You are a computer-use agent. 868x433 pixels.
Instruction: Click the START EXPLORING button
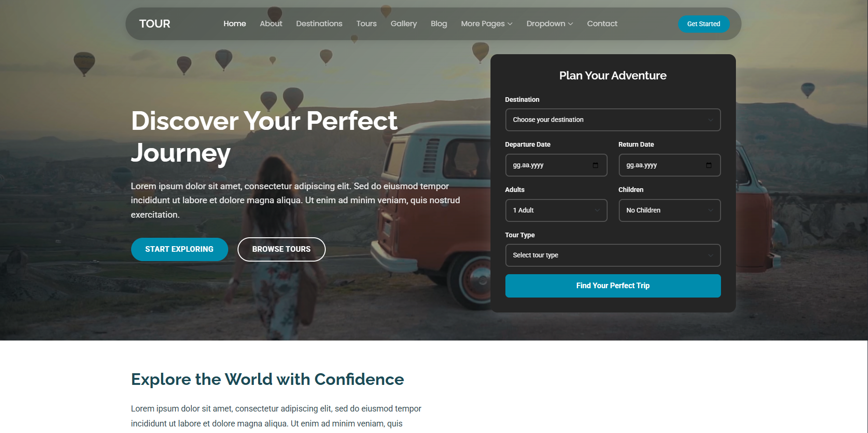[179, 249]
